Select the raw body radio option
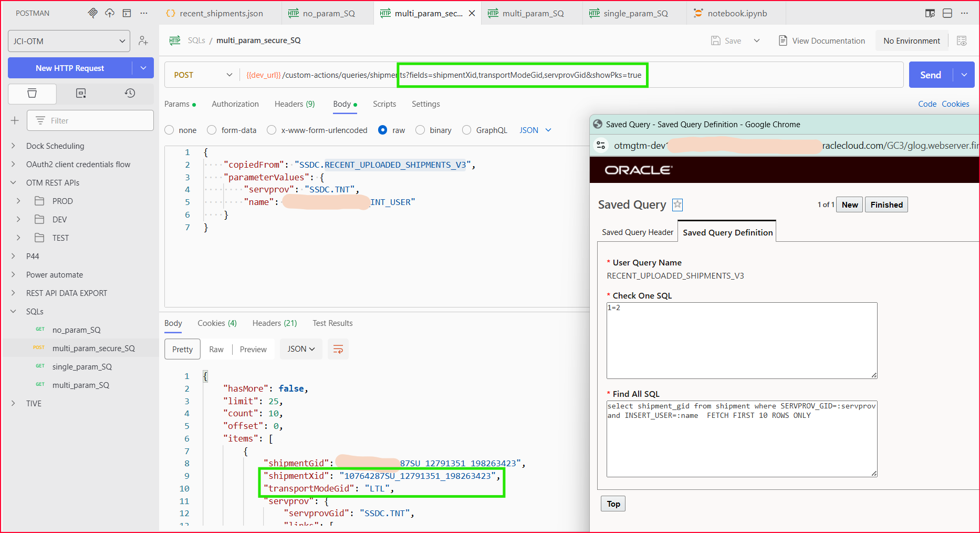This screenshot has width=980, height=533. click(x=382, y=130)
